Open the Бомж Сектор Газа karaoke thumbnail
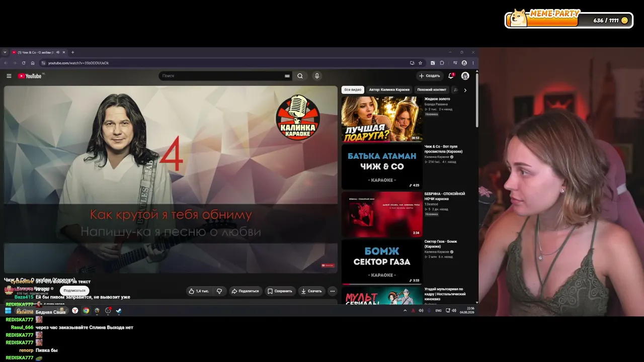The image size is (644, 362). [382, 262]
